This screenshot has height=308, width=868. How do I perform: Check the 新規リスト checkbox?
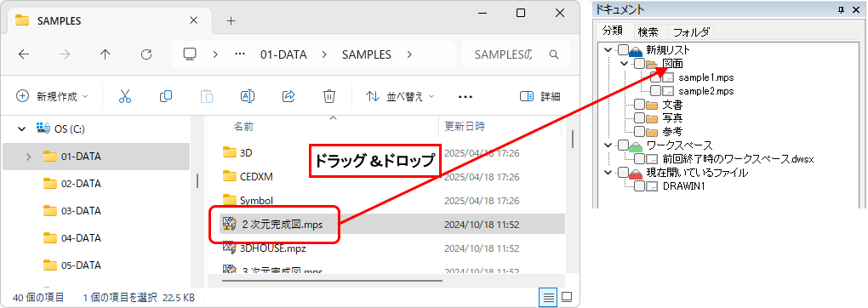(623, 50)
